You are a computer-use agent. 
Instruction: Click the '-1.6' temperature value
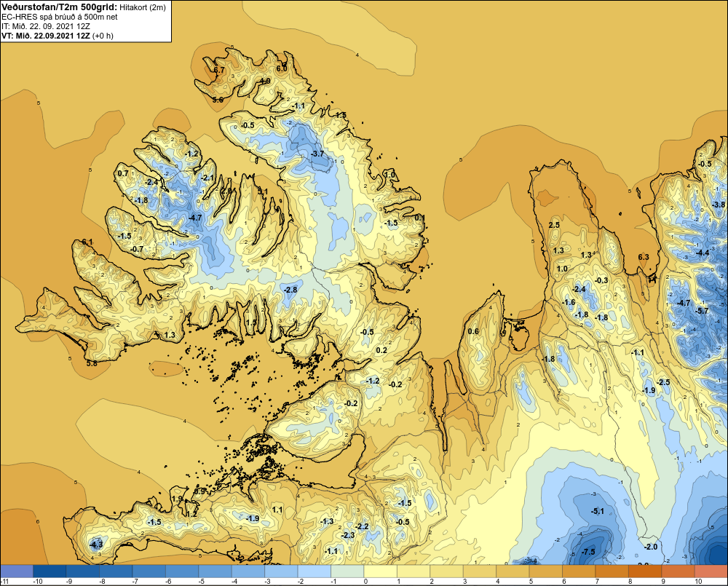[569, 302]
